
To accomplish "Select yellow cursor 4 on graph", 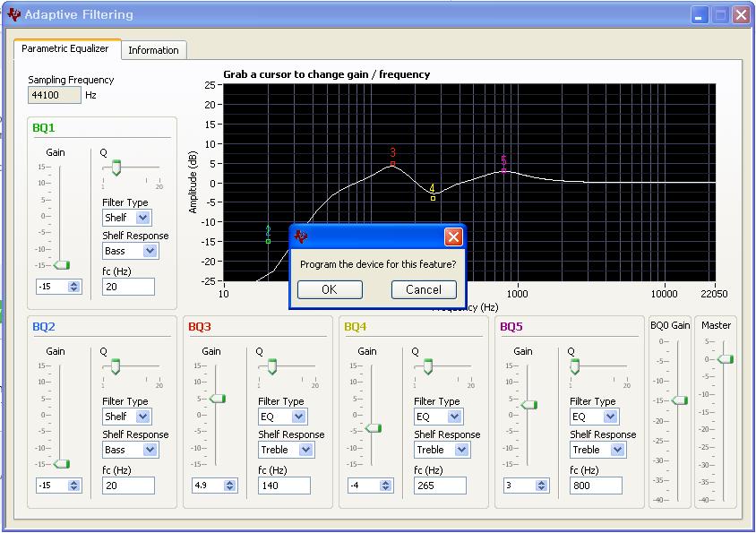I will (433, 198).
